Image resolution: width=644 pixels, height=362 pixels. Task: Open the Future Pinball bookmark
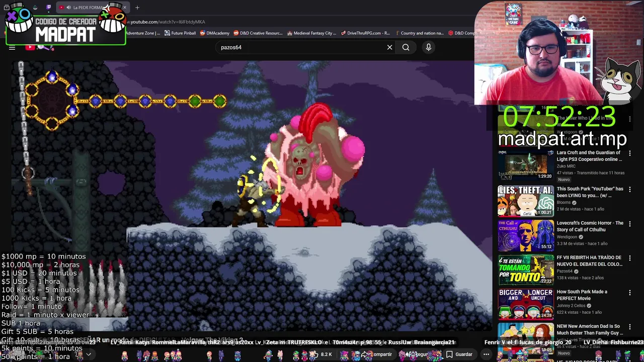180,33
